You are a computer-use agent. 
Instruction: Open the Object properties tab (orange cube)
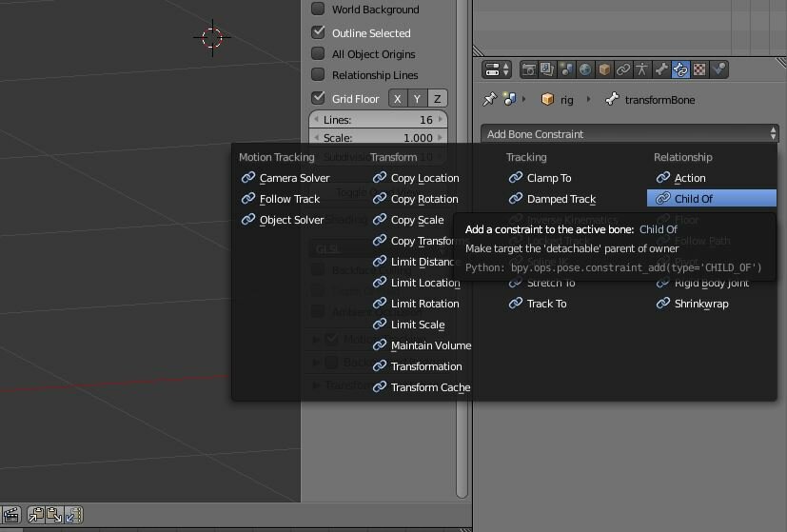pyautogui.click(x=604, y=69)
